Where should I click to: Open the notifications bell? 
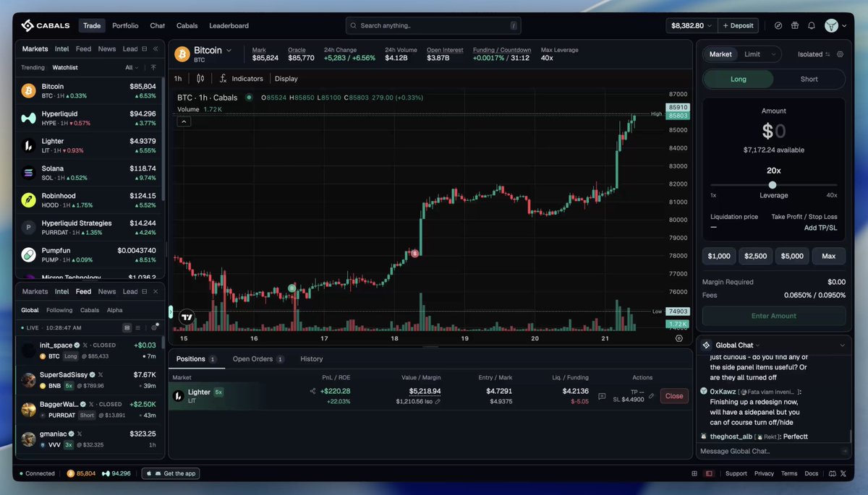click(x=812, y=25)
